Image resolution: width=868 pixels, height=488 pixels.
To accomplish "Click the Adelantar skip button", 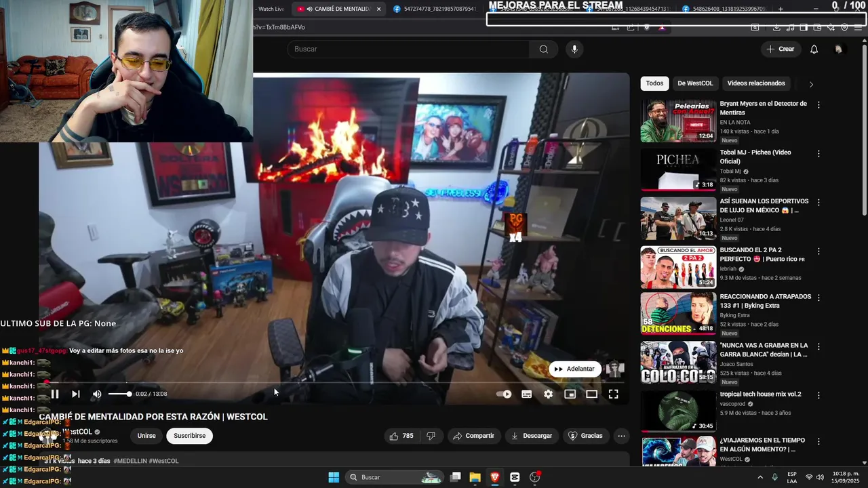I will (575, 369).
